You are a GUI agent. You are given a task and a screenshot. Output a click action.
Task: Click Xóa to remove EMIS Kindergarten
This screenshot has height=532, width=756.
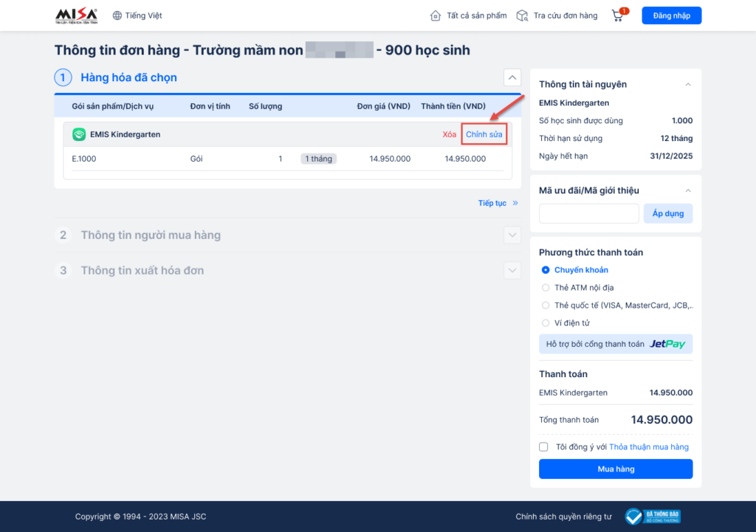point(450,134)
